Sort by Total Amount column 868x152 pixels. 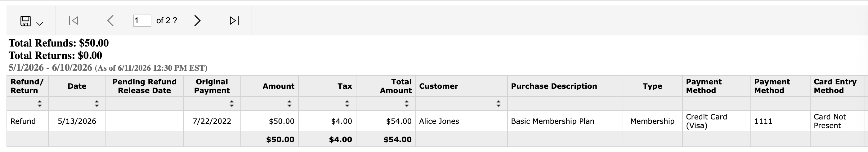point(407,104)
